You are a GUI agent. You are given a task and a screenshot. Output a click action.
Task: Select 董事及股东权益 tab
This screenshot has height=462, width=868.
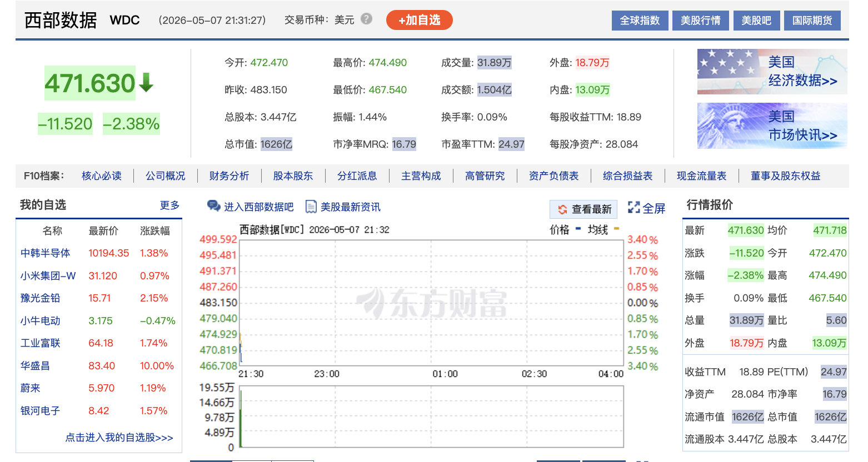[x=786, y=176]
